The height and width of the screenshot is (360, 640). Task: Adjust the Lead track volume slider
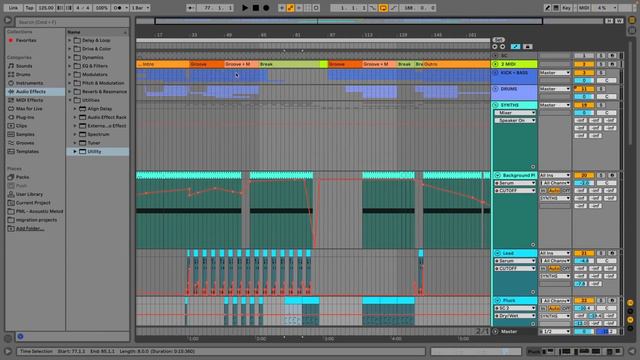click(584, 261)
